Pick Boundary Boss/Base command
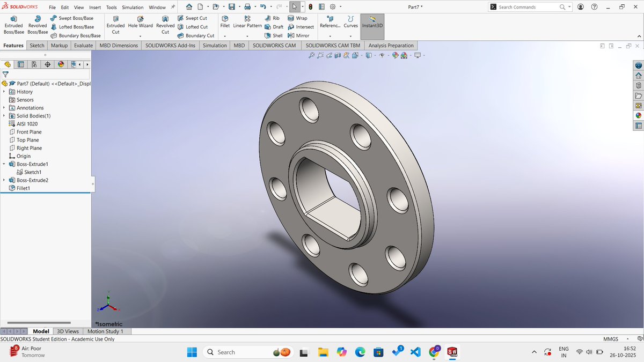644x362 pixels. [x=76, y=35]
